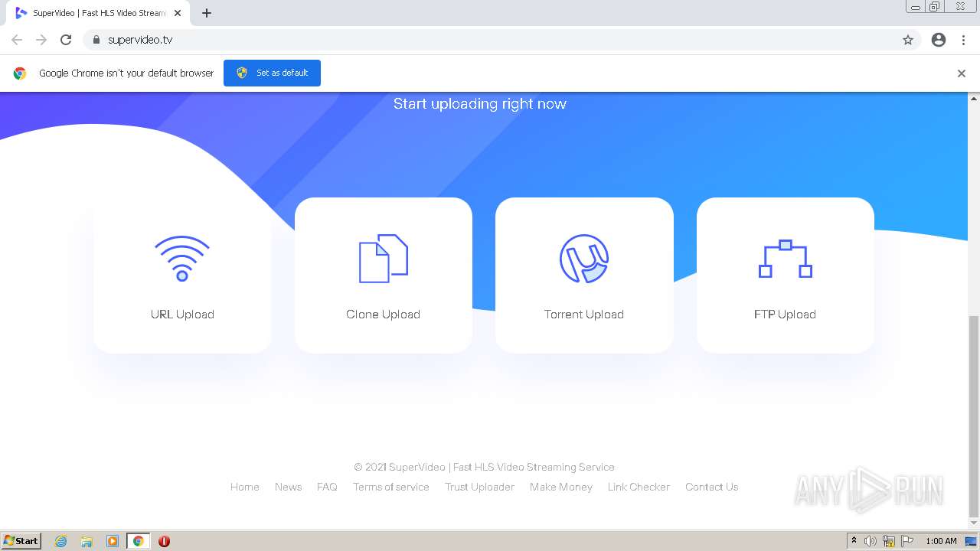Image resolution: width=980 pixels, height=551 pixels.
Task: Dismiss the default browser notification bar
Action: click(x=962, y=73)
